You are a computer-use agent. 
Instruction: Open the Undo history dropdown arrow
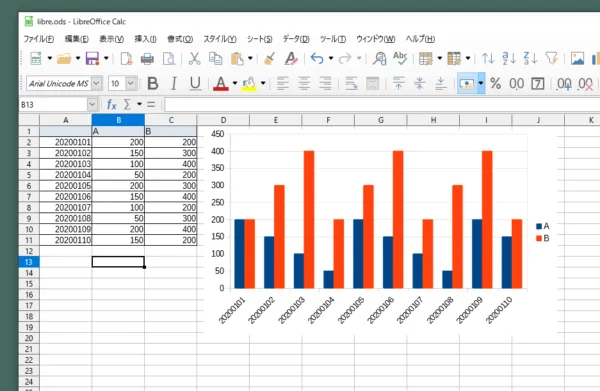331,59
